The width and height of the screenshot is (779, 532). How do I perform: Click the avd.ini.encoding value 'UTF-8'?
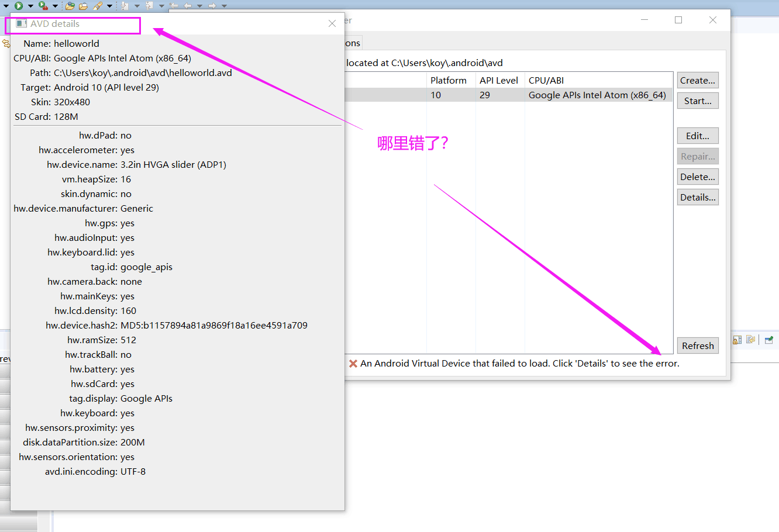pos(133,471)
